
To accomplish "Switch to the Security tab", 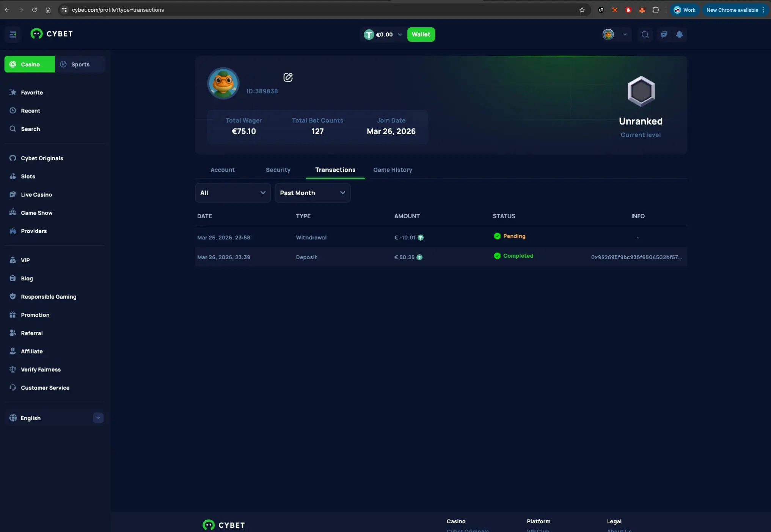I will click(x=278, y=169).
